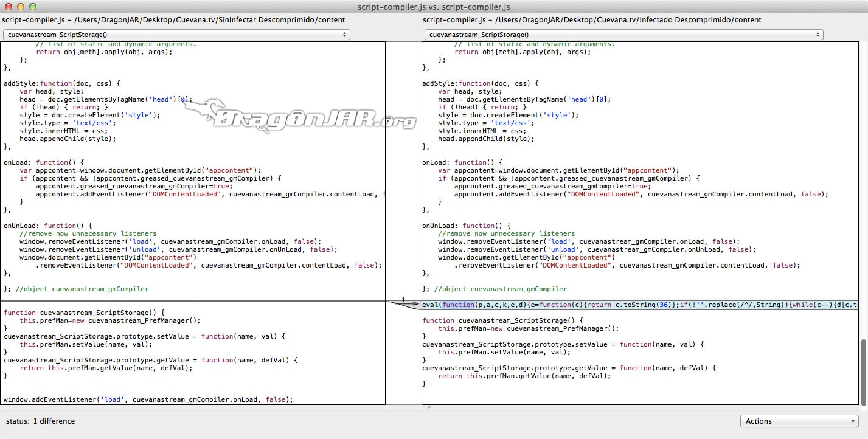Click '//remove now unnecessary listeners' comment in right pane
The height and width of the screenshot is (439, 868).
[x=506, y=233]
